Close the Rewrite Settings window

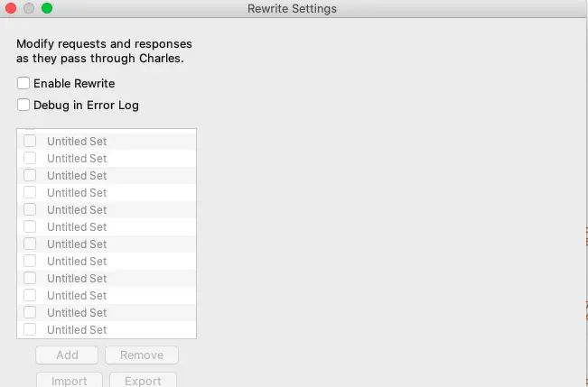[11, 9]
